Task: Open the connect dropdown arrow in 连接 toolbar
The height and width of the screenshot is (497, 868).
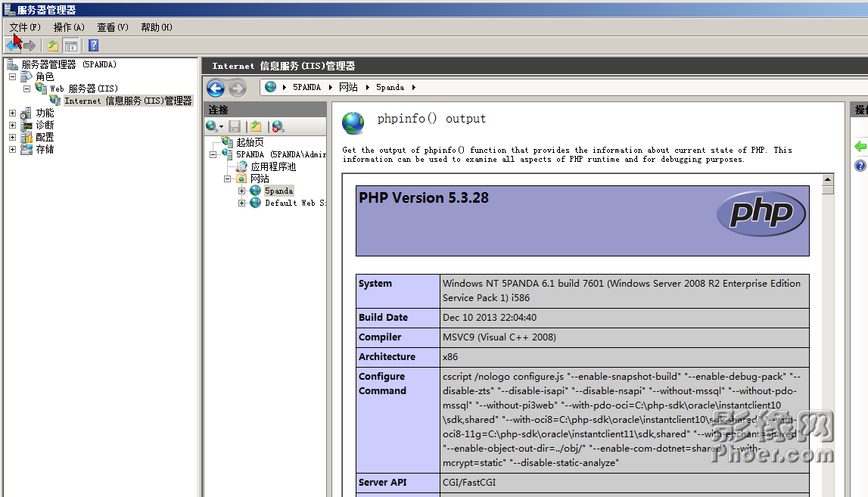Action: click(222, 127)
